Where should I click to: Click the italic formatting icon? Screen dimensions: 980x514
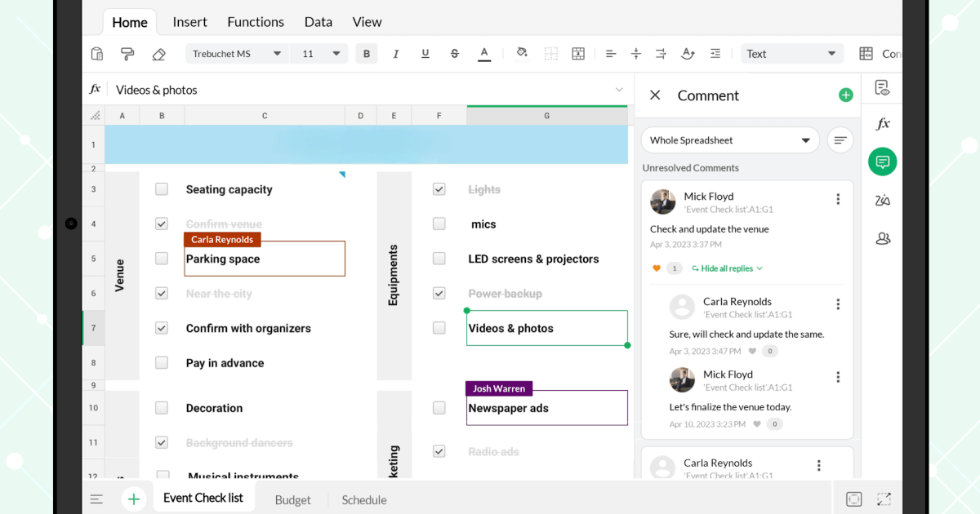pyautogui.click(x=395, y=53)
